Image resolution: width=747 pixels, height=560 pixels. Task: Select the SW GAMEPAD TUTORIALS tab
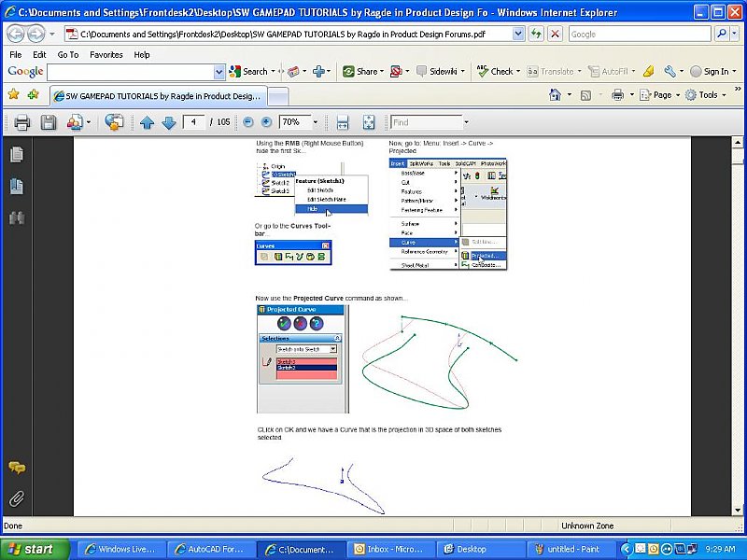tap(158, 96)
